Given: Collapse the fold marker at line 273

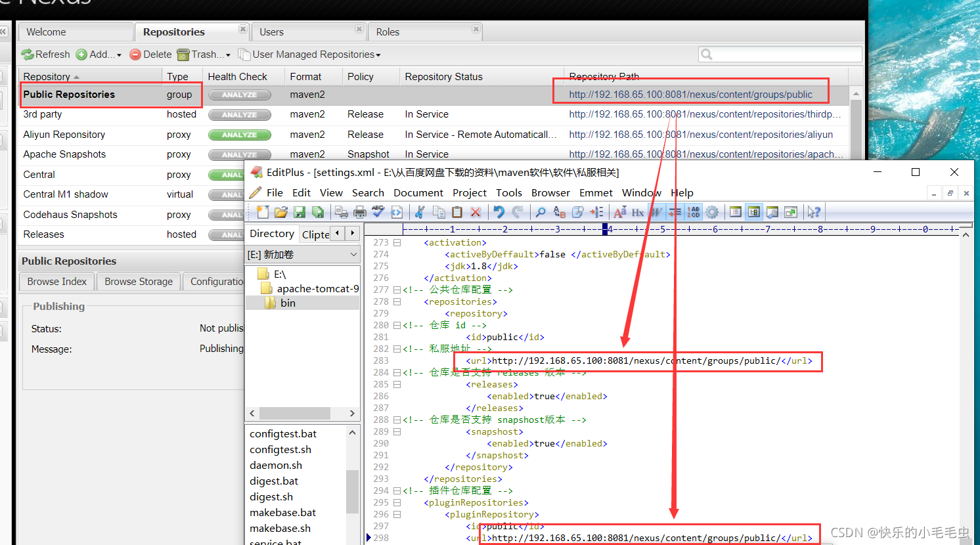Looking at the screenshot, I should (x=397, y=243).
